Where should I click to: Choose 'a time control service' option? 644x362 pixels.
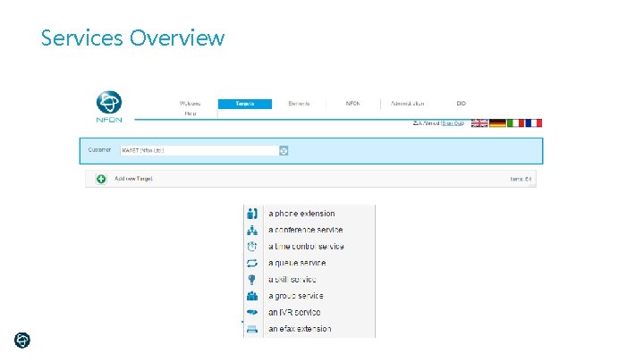click(x=306, y=247)
